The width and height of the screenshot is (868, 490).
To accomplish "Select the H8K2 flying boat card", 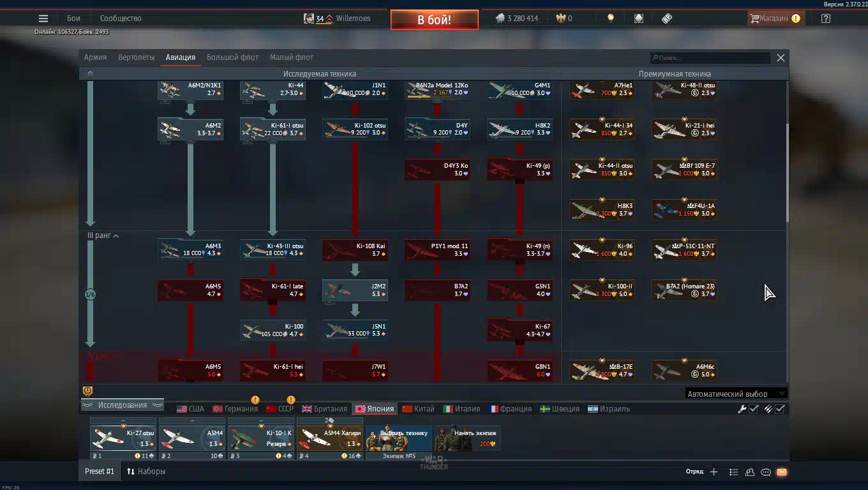I will click(520, 130).
